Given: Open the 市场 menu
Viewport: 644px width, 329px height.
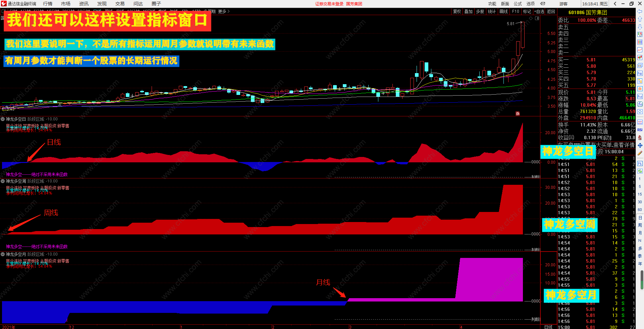Looking at the screenshot, I should (x=66, y=4).
